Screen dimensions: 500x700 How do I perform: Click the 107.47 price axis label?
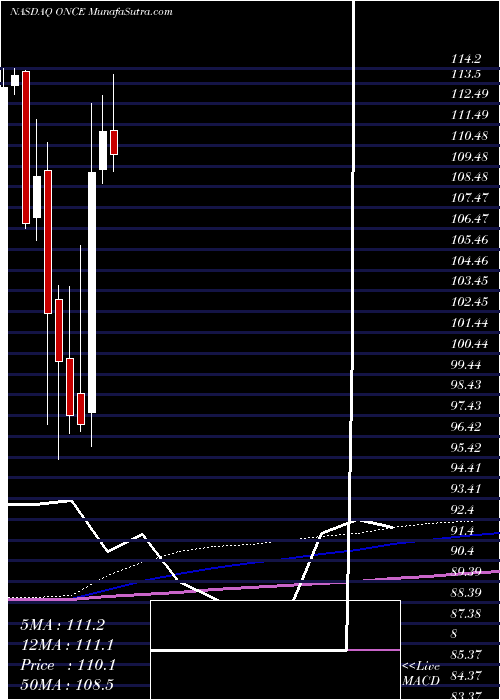469,198
